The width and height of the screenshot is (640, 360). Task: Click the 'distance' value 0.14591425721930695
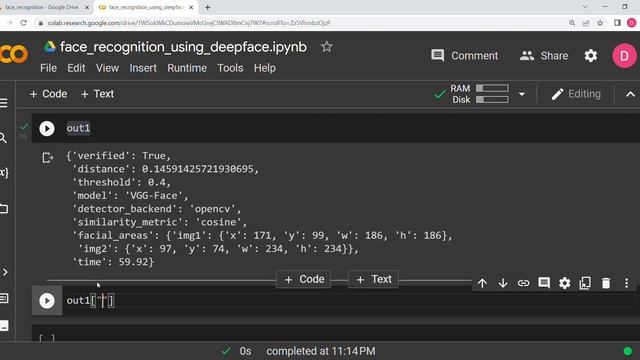pos(198,169)
